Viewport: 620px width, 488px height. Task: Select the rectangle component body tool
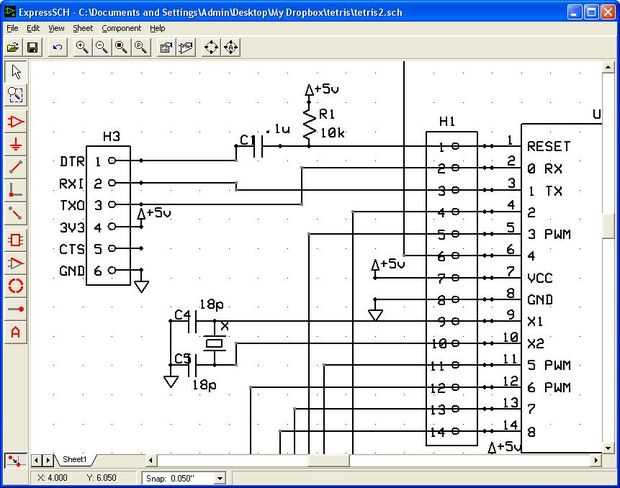pyautogui.click(x=16, y=240)
